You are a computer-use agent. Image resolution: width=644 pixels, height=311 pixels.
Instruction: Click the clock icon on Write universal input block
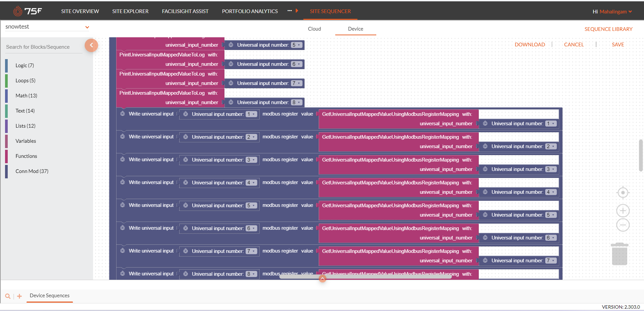coord(123,114)
